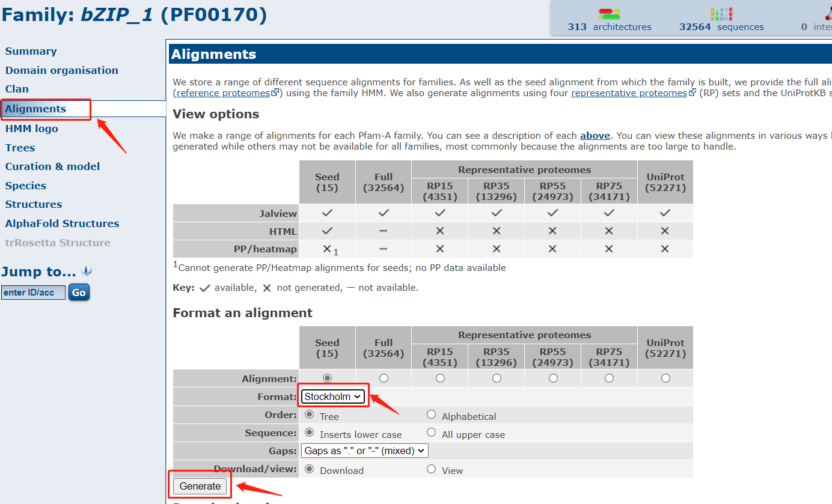This screenshot has height=504, width=832.
Task: Open Jalview checkmark for RP75 alignment
Action: [x=609, y=213]
